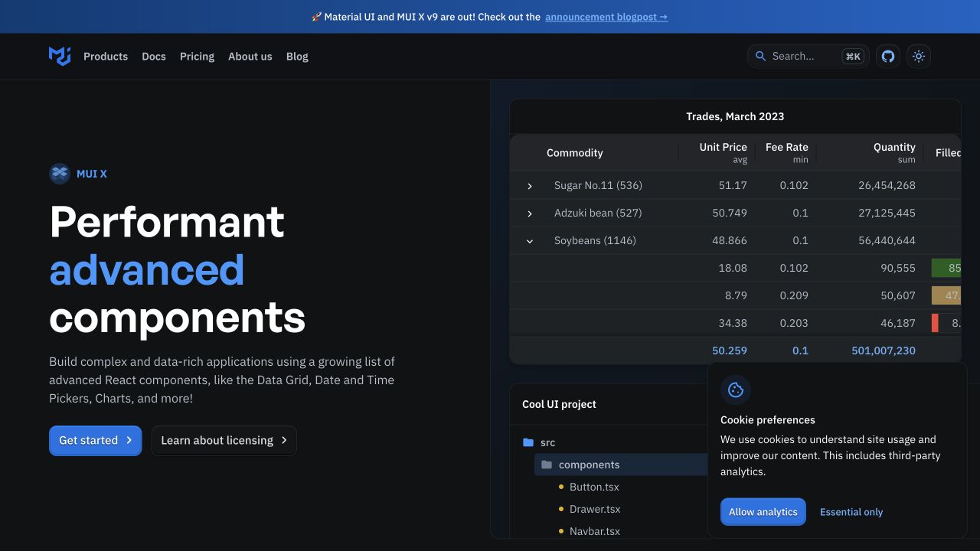This screenshot has width=980, height=551.
Task: Toggle light/dark theme sun button
Action: point(919,56)
